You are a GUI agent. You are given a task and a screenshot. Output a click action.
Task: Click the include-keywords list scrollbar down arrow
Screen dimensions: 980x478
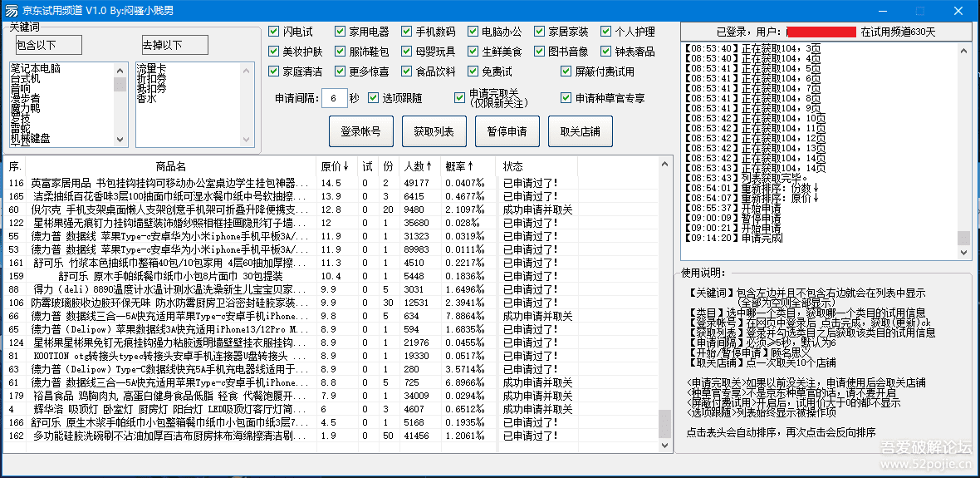(x=120, y=140)
